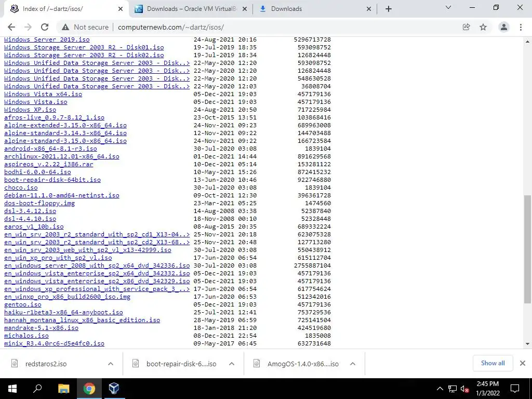This screenshot has height=399, width=532.
Task: Click the aspireos_v.2.22_i386.rar link
Action: point(48,164)
